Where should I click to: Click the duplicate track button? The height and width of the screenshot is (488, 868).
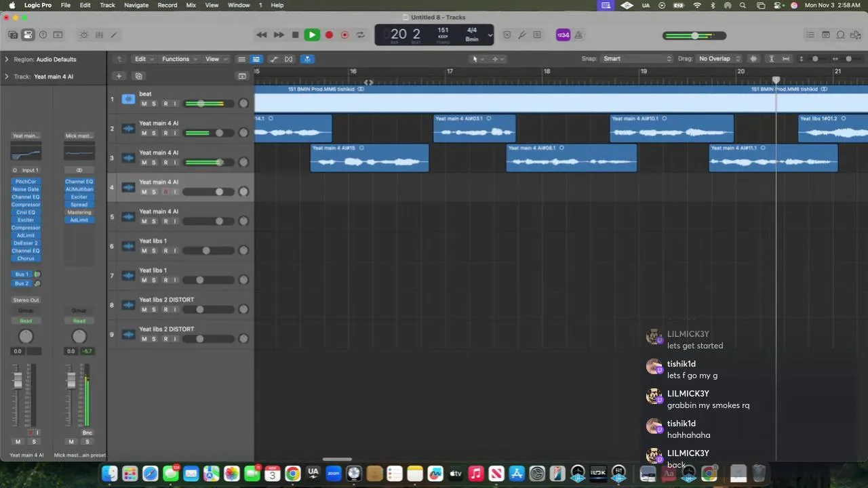click(138, 76)
